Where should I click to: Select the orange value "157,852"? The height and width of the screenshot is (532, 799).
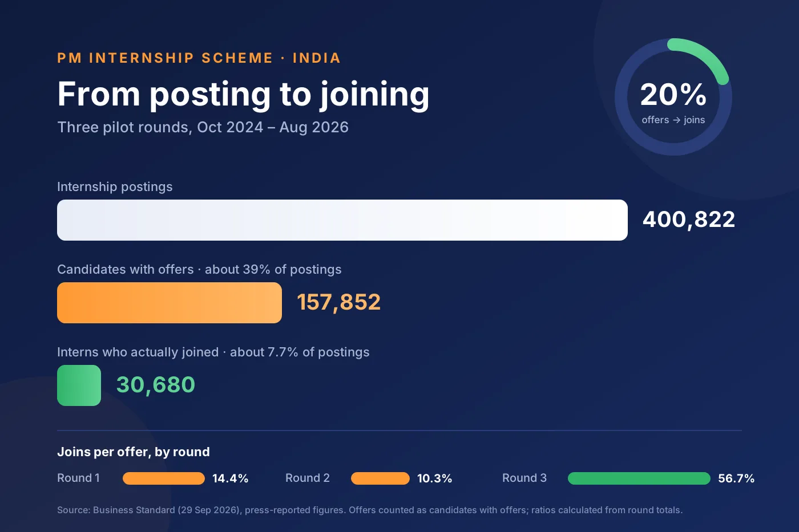(x=339, y=302)
